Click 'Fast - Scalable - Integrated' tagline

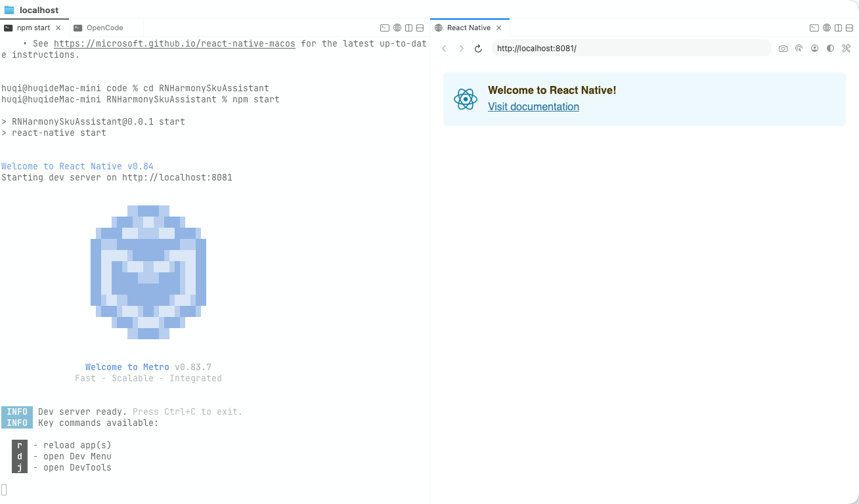(148, 378)
